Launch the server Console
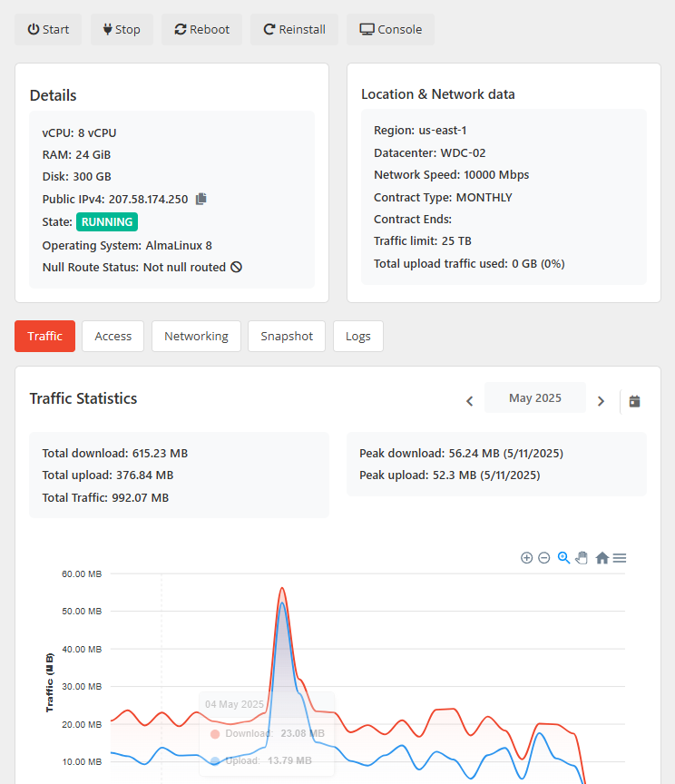This screenshot has width=675, height=784. coord(390,29)
